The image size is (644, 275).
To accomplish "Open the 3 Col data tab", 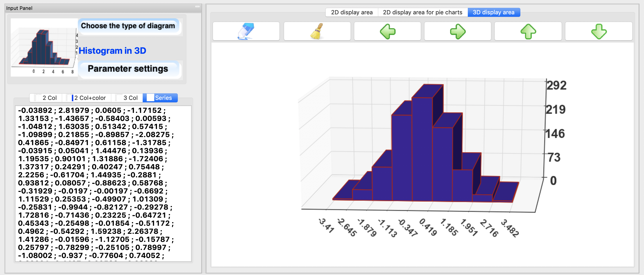I will 127,98.
